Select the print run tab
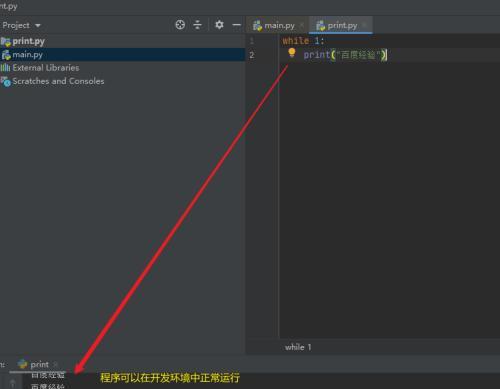Screen dimensions: 500x389 pyautogui.click(x=39, y=364)
